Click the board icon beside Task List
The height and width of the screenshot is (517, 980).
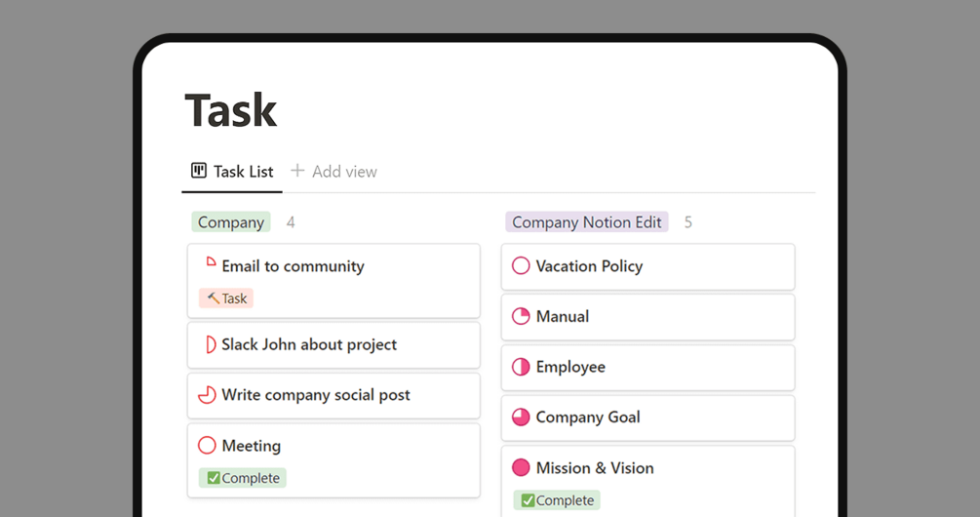pyautogui.click(x=199, y=171)
